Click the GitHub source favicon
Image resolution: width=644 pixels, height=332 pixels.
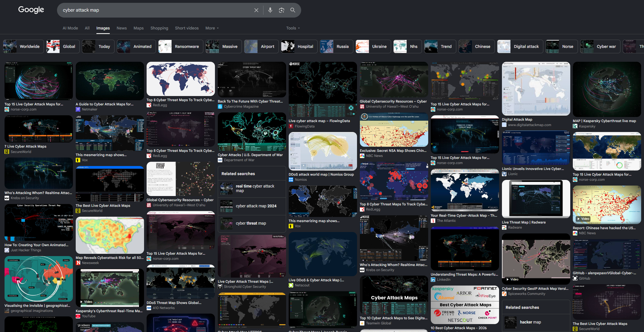tap(575, 278)
